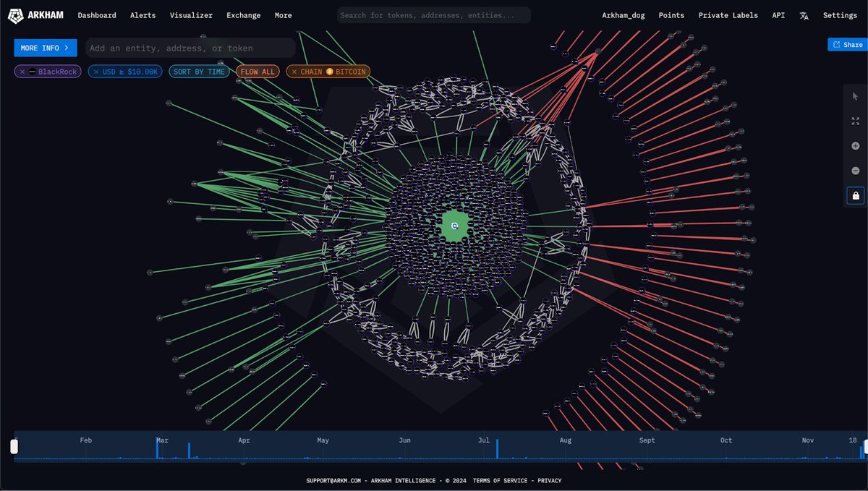868x491 pixels.
Task: Open the Exchange menu item
Action: point(244,15)
